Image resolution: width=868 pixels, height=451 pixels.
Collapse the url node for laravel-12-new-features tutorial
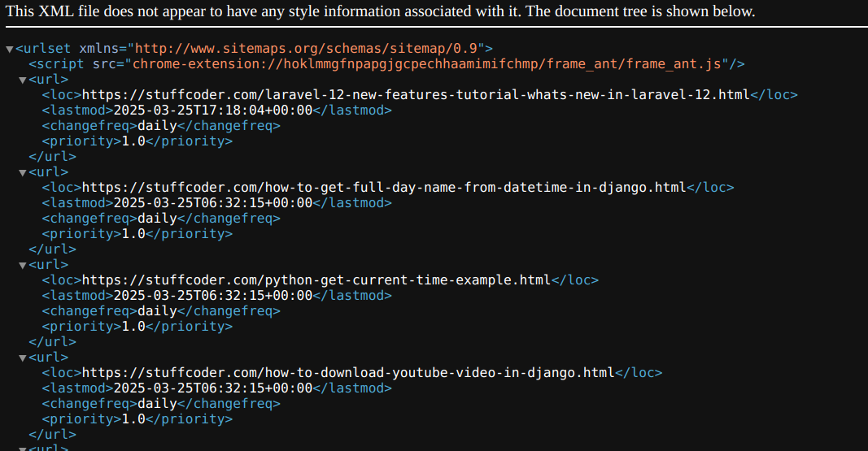pos(23,80)
